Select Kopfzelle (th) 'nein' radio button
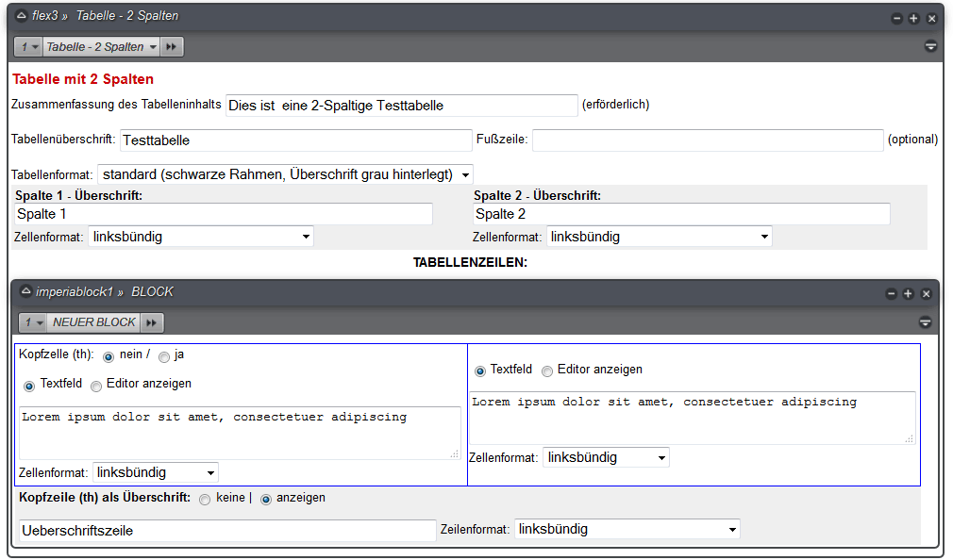This screenshot has width=953, height=560. click(109, 356)
